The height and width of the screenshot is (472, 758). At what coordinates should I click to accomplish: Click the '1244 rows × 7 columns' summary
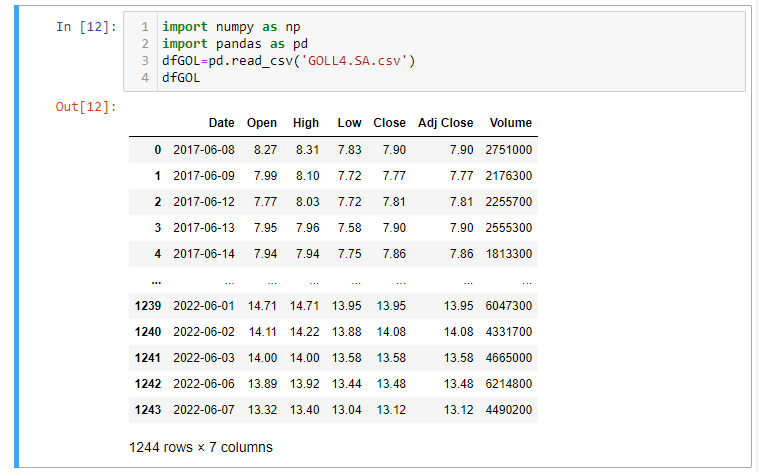[x=201, y=447]
